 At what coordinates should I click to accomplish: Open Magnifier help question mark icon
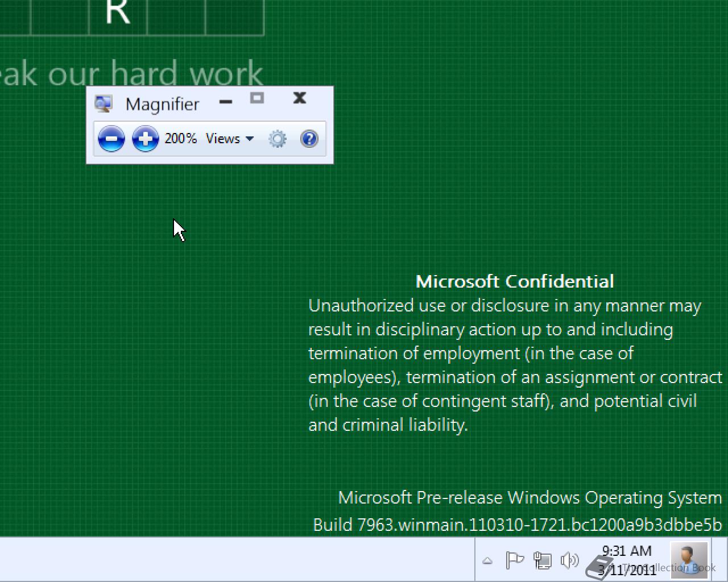[x=309, y=139]
